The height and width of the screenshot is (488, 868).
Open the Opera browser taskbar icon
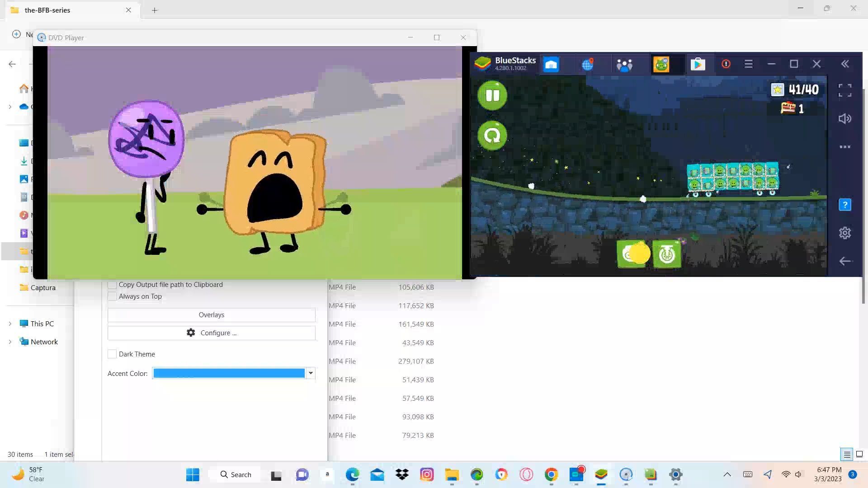click(526, 475)
